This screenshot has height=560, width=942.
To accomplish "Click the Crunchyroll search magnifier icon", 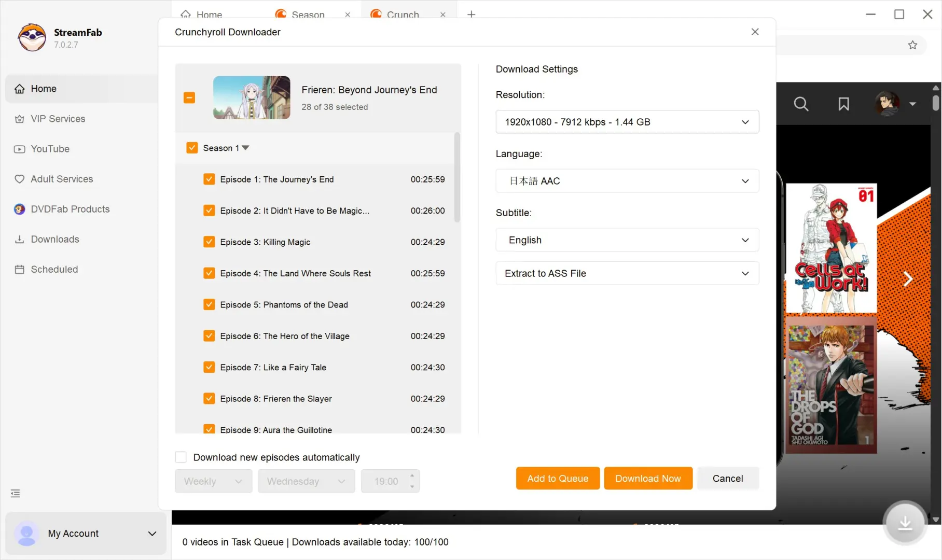I will [x=801, y=104].
